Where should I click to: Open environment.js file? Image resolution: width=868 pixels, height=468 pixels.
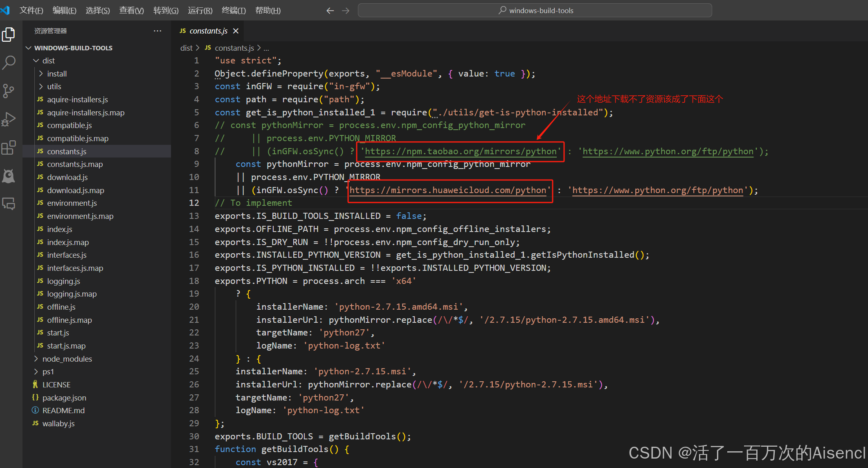(72, 203)
